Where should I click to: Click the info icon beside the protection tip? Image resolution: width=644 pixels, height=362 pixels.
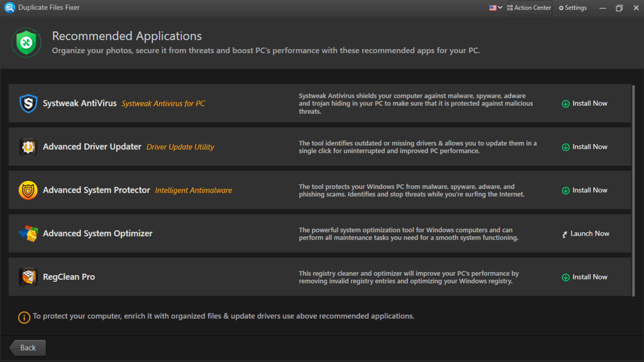click(x=24, y=317)
